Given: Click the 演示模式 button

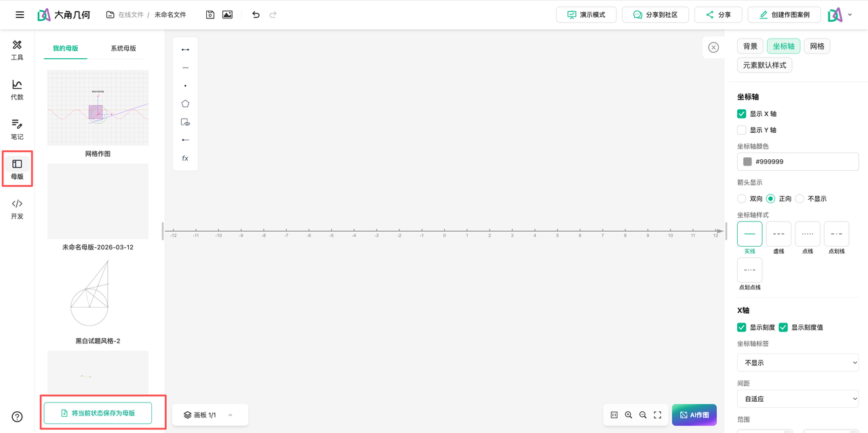Looking at the screenshot, I should 586,15.
